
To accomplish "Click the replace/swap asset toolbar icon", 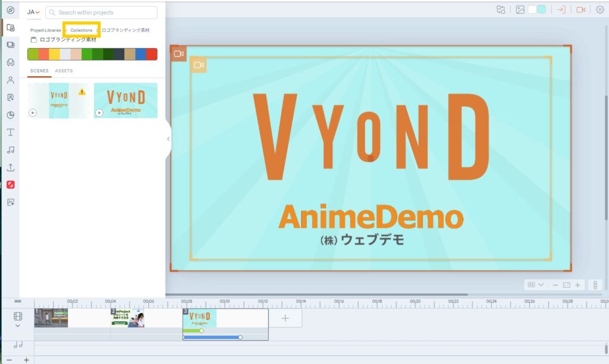I will pos(501,10).
